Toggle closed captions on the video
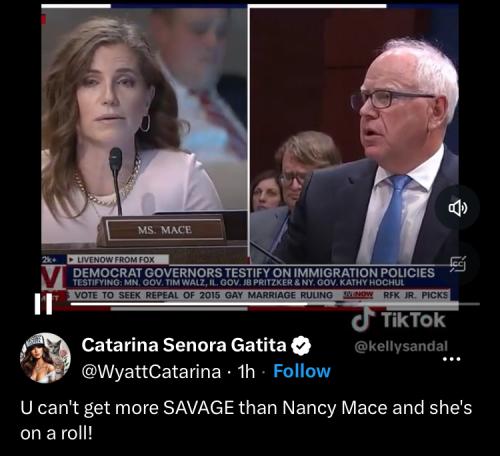Viewport: 500px width, 456px height. coord(458,264)
